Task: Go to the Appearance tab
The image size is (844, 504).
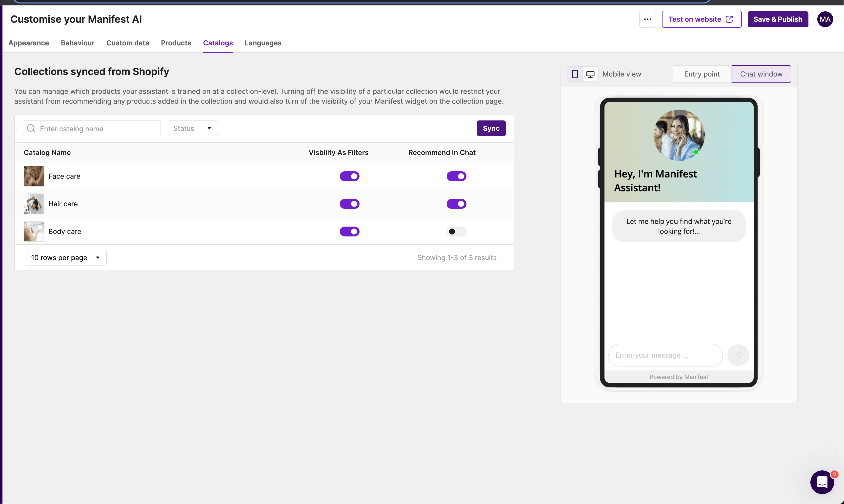Action: click(x=29, y=43)
